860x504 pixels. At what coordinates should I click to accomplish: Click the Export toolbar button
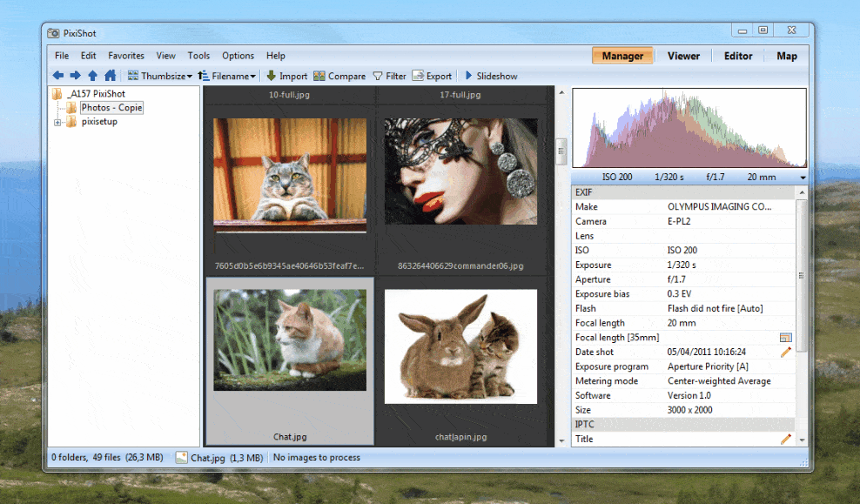[433, 77]
